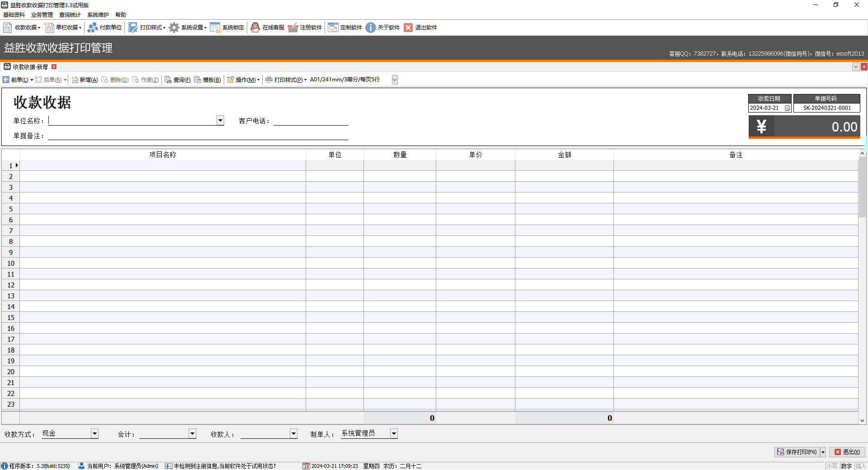Open the 收款人 payee dropdown
Screen dimensions: 868x470
click(x=293, y=433)
